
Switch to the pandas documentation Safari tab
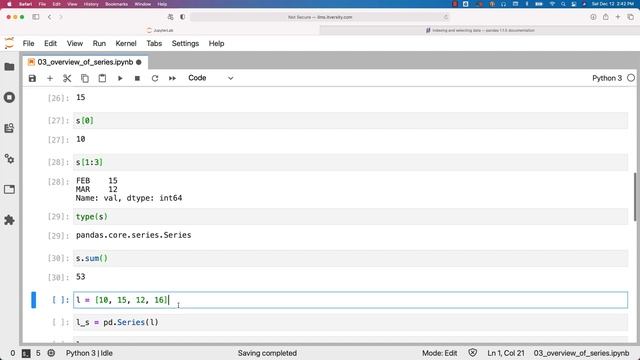[480, 30]
